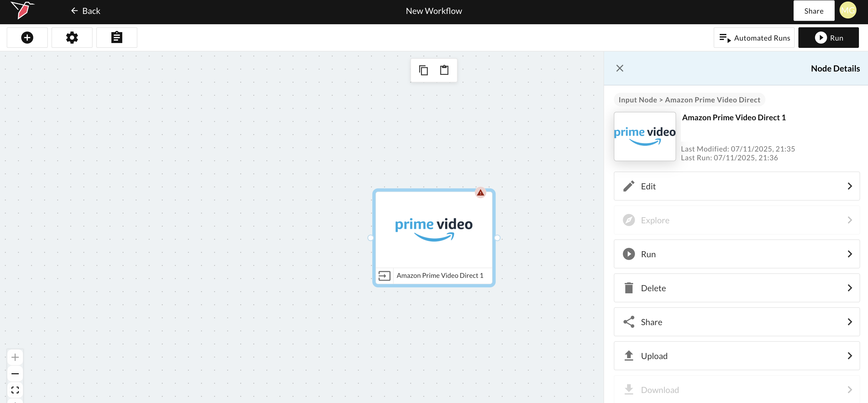
Task: Click the Back link
Action: click(86, 11)
